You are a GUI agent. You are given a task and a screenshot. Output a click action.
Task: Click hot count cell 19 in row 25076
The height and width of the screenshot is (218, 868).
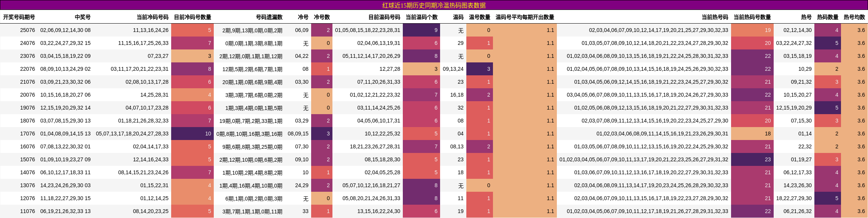pyautogui.click(x=752, y=30)
